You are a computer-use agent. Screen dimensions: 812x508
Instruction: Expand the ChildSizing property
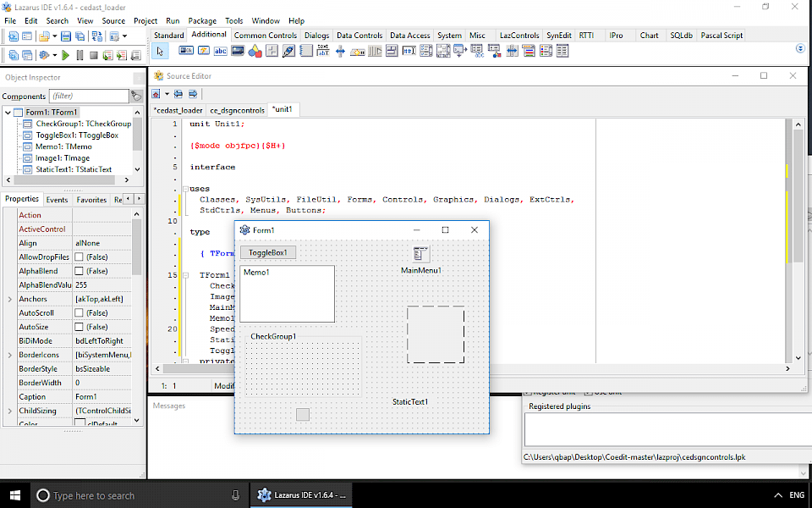pyautogui.click(x=9, y=411)
